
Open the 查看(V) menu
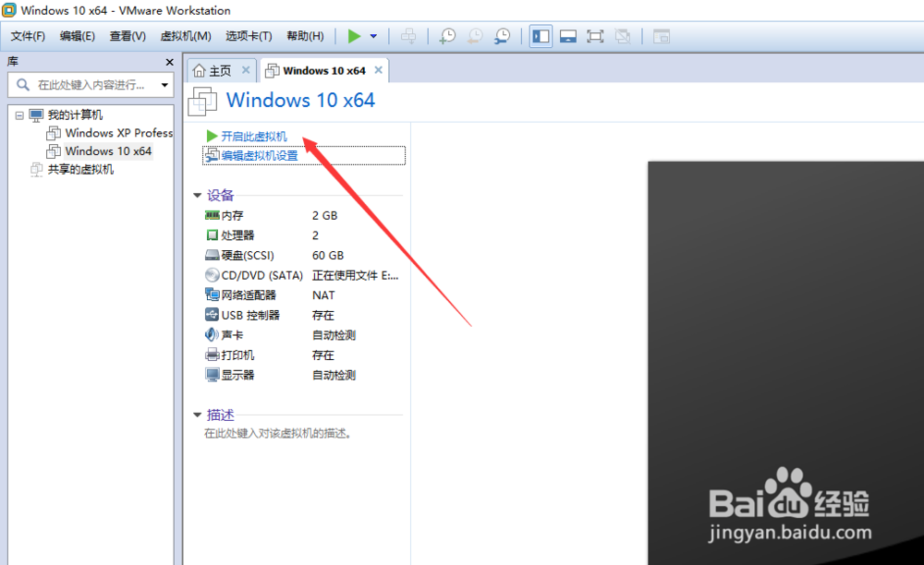(x=128, y=37)
